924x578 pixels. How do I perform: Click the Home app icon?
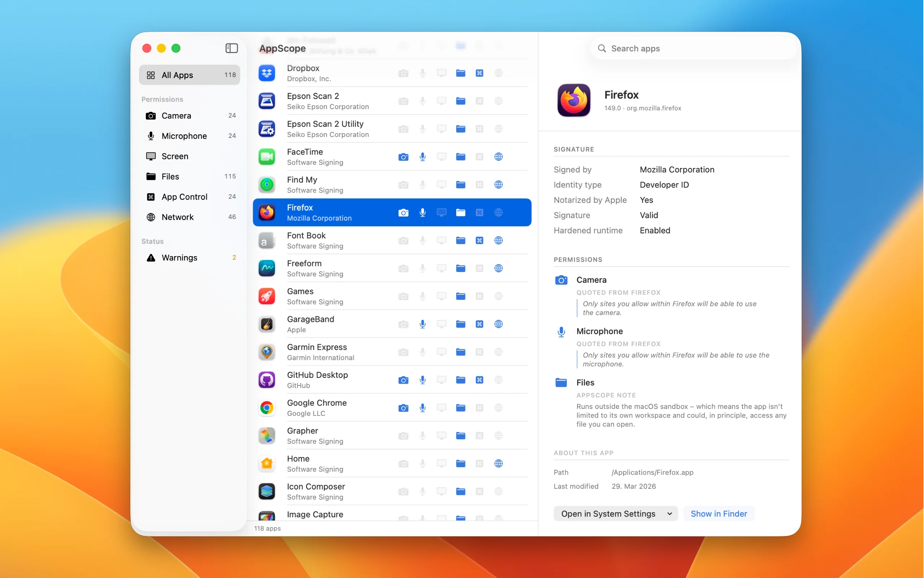coord(266,464)
